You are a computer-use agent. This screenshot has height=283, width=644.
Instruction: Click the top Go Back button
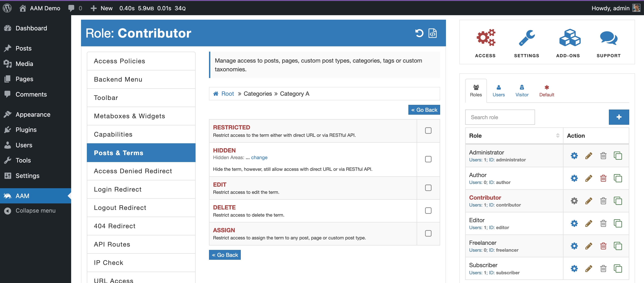pyautogui.click(x=424, y=110)
